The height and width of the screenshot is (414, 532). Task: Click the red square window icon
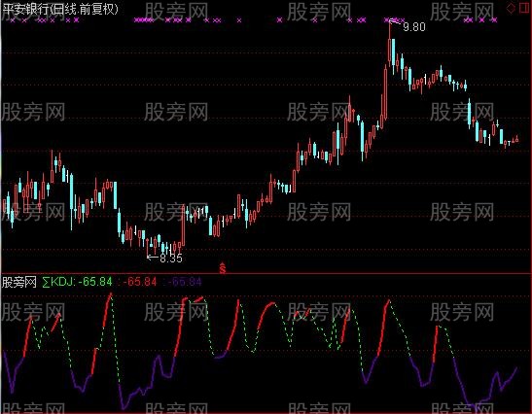[524, 8]
